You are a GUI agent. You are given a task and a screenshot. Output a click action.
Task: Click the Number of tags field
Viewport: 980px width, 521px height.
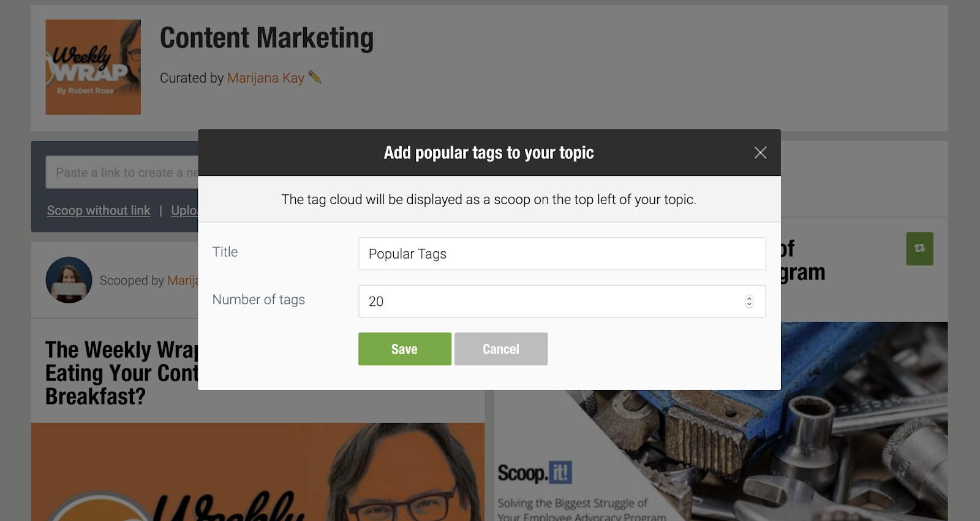coord(562,301)
